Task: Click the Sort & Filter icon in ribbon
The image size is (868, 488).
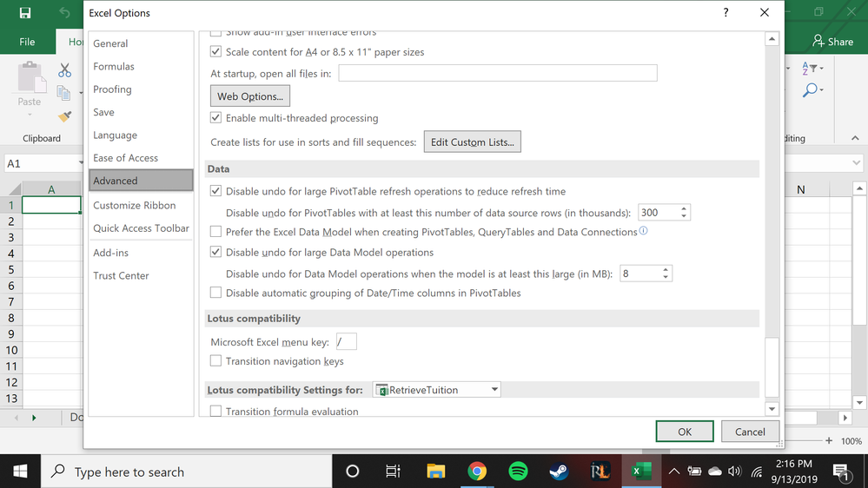Action: pyautogui.click(x=812, y=69)
